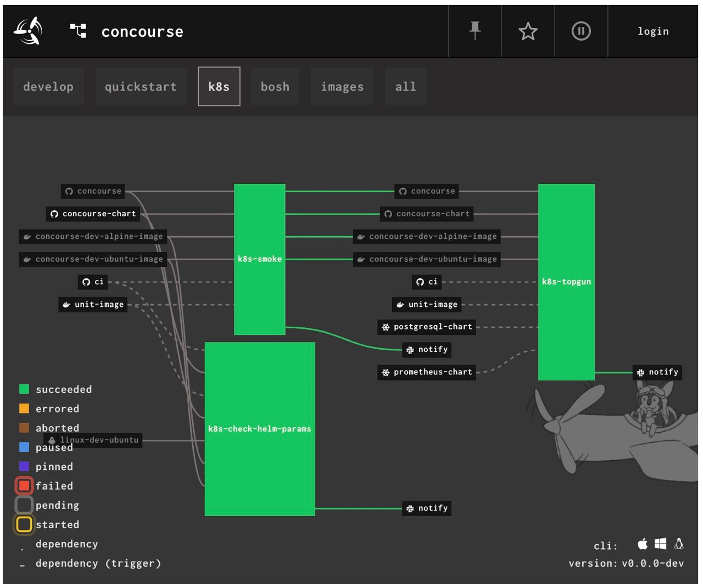Click the ci resource left of k8s-smoke

pyautogui.click(x=92, y=282)
